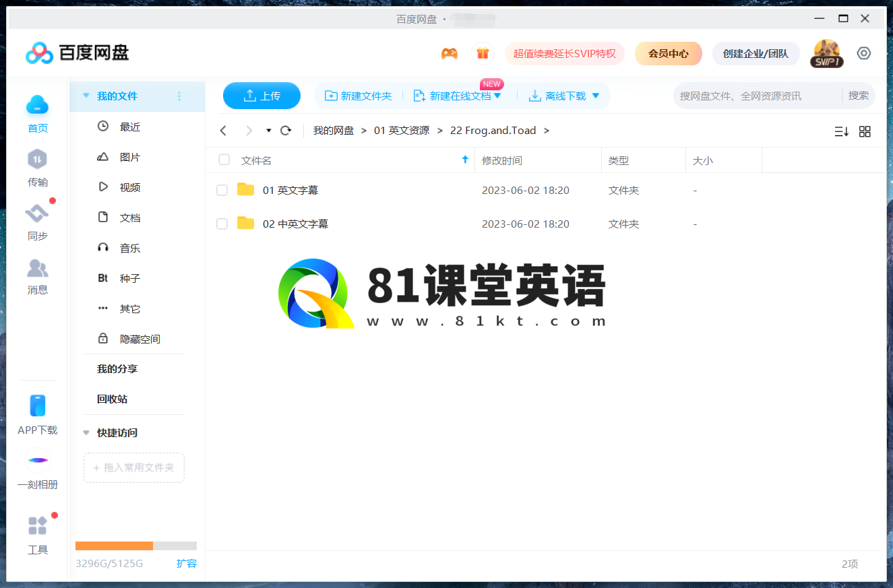Open the sort order options icon
This screenshot has height=588, width=893.
pos(841,131)
